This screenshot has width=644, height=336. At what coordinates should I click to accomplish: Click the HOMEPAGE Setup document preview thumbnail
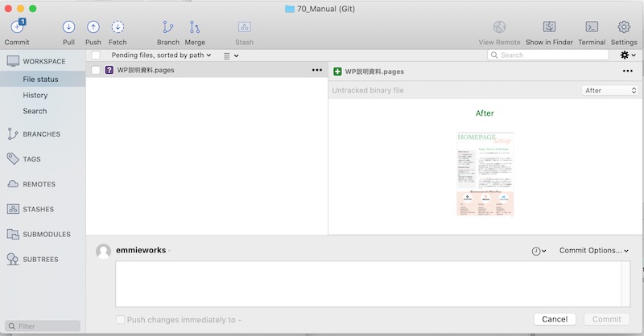[485, 174]
